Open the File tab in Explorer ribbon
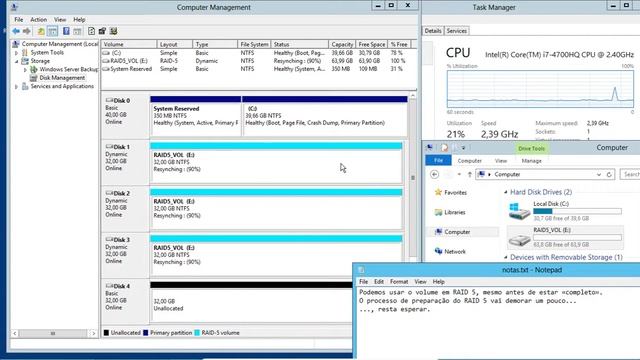Image resolution: width=640 pixels, height=360 pixels. pos(438,161)
